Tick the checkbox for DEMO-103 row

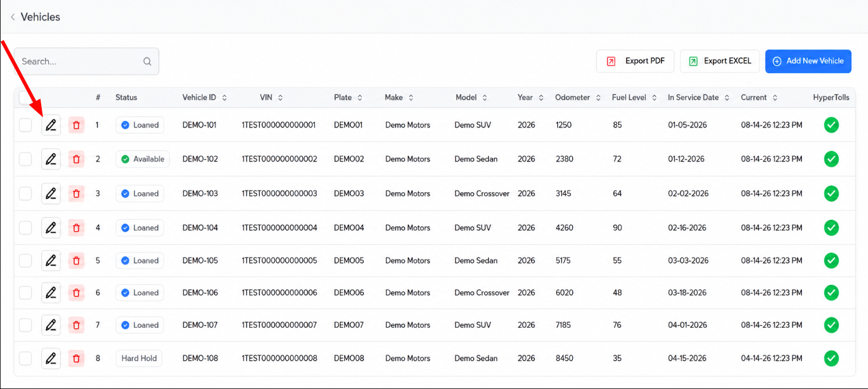click(x=25, y=193)
